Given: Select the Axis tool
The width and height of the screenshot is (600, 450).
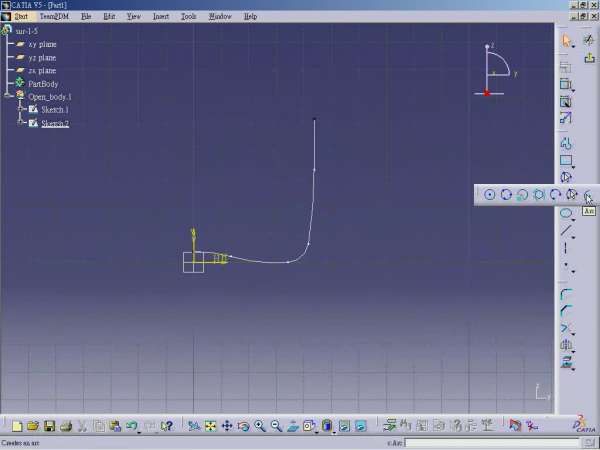Looking at the screenshot, I should click(566, 248).
